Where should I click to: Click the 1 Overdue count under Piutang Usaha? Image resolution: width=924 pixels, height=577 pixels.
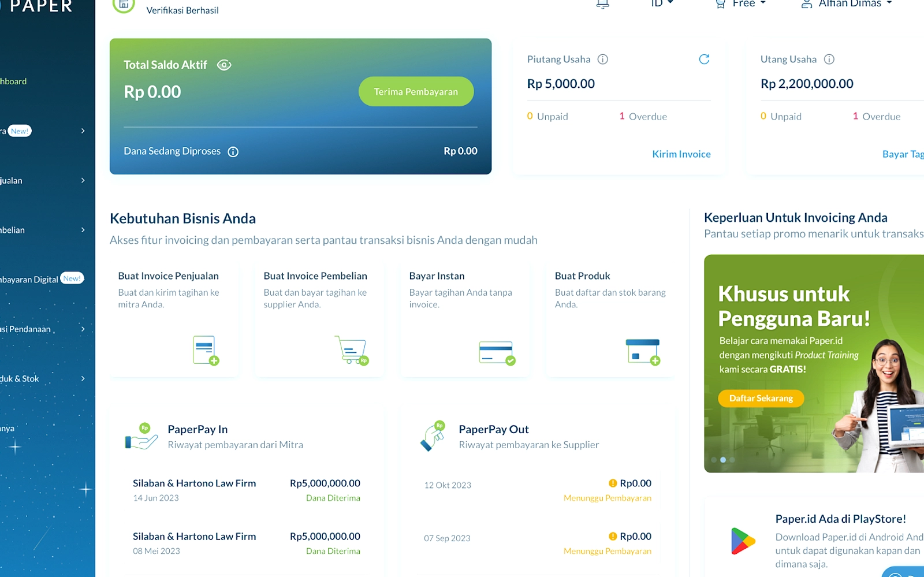(x=643, y=117)
